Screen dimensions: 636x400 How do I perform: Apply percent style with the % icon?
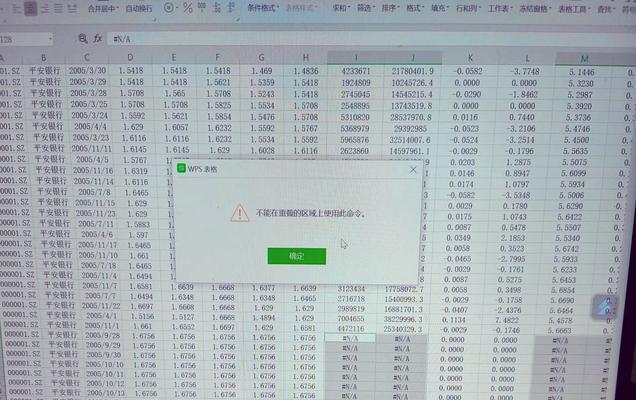187,7
